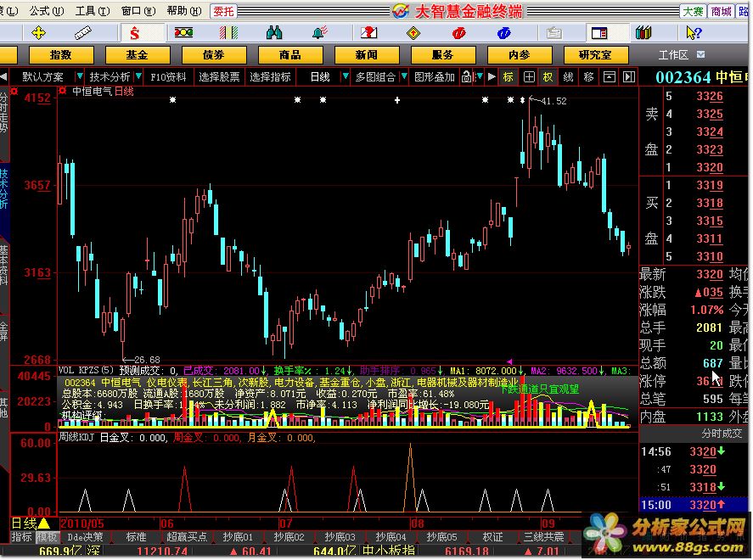
Task: Open the 服务 category button
Action: (x=443, y=54)
